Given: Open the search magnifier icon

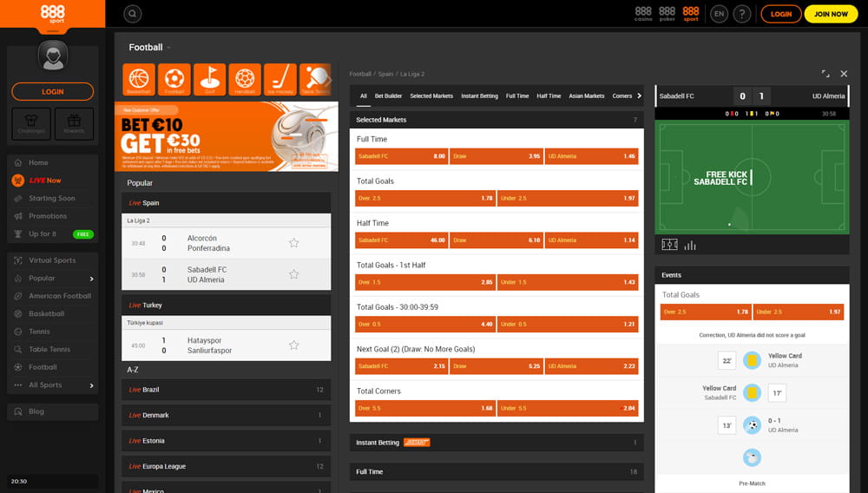Looking at the screenshot, I should 132,14.
